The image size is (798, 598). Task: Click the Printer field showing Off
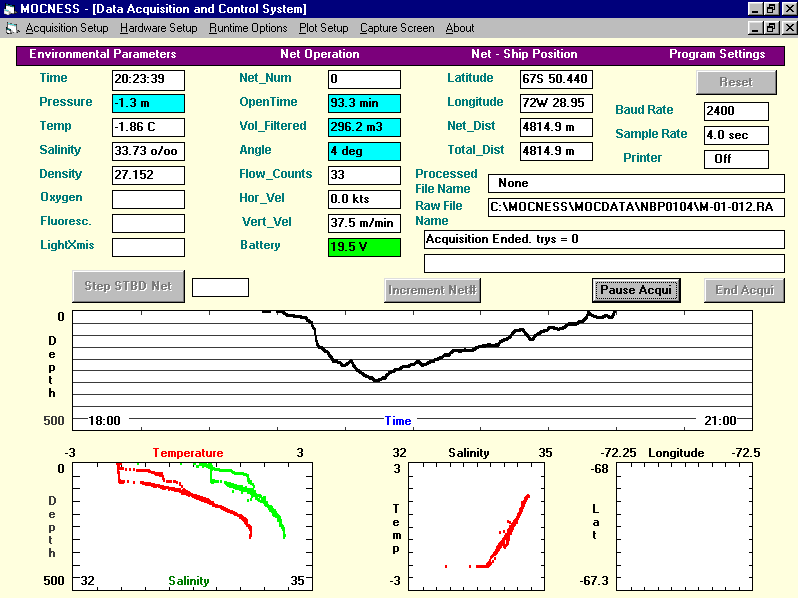point(736,159)
